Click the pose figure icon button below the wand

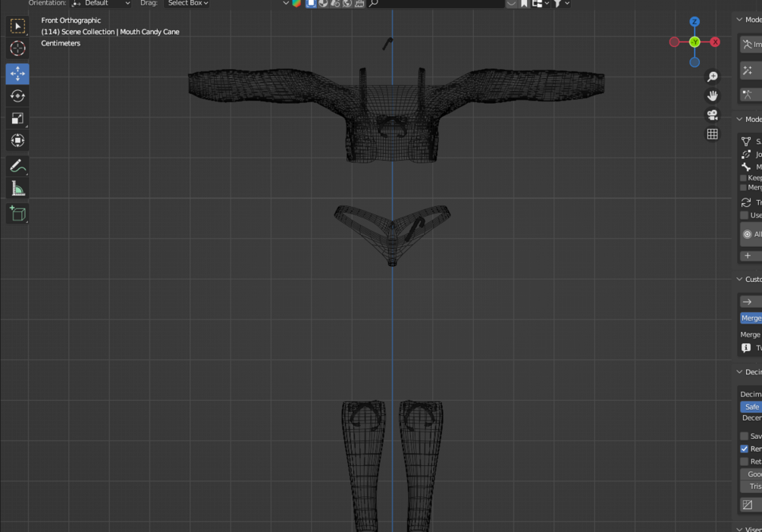[750, 95]
